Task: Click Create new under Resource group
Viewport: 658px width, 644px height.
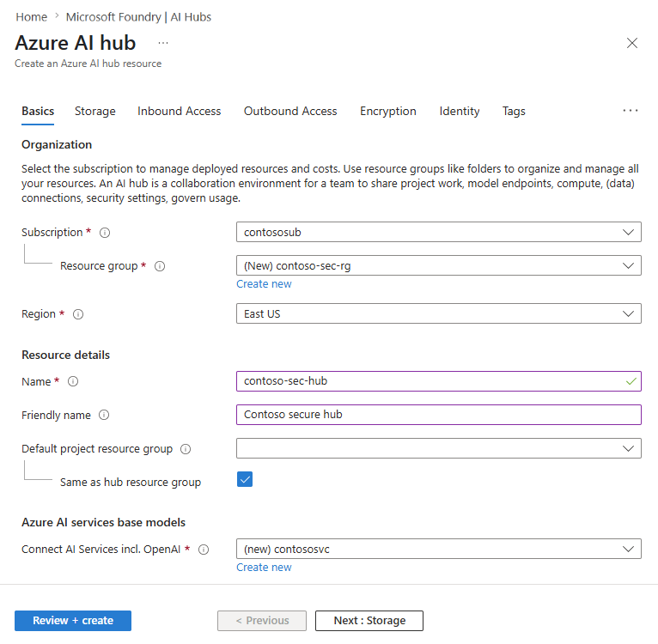Action: pos(264,284)
